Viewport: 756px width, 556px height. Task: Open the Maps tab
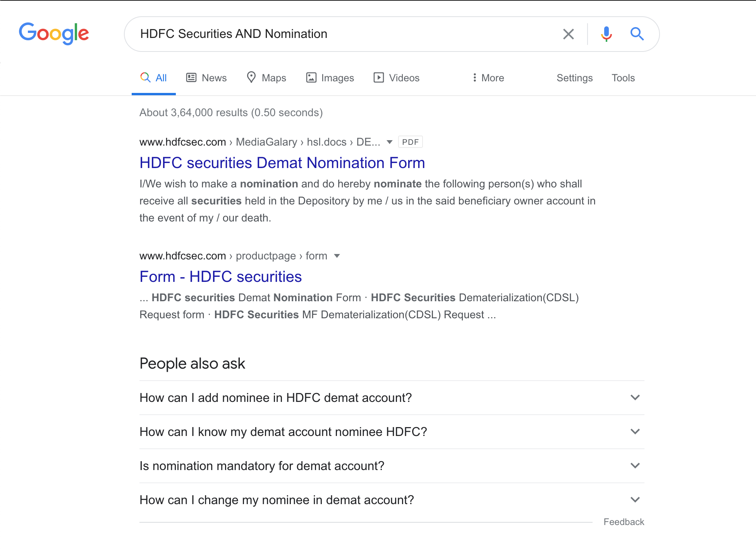point(266,78)
